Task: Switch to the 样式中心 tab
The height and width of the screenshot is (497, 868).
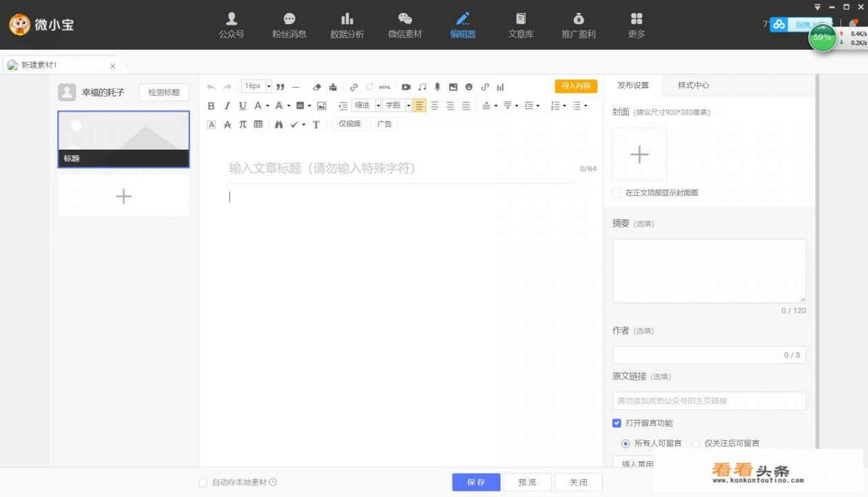Action: click(693, 85)
